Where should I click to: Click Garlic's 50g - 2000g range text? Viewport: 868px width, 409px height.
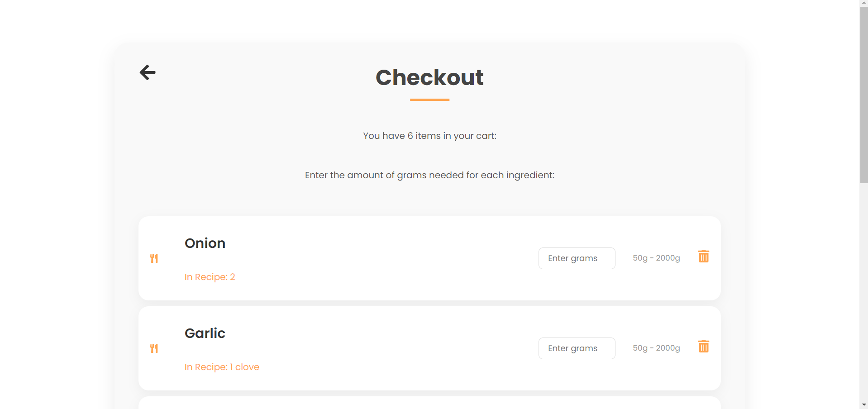tap(656, 348)
